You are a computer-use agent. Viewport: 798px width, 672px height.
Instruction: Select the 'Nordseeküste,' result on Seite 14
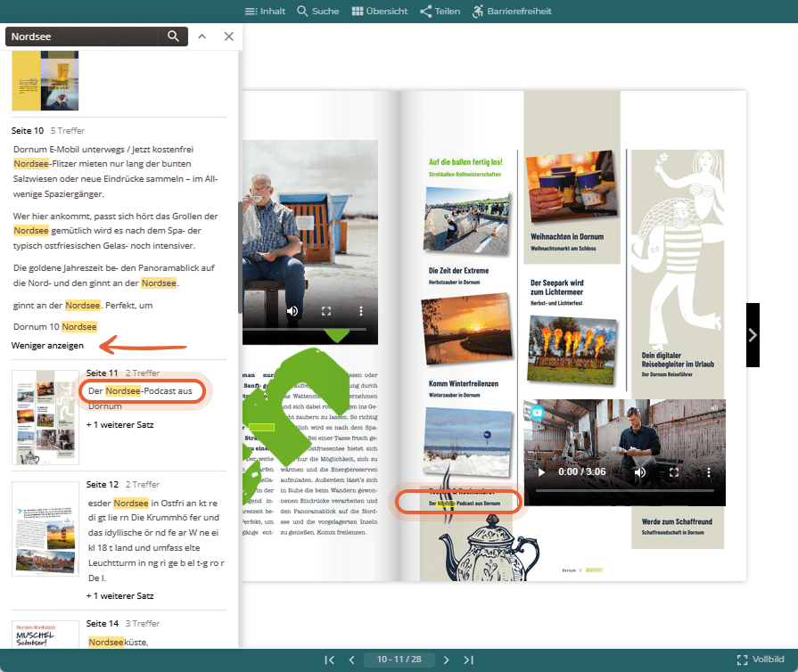[118, 642]
